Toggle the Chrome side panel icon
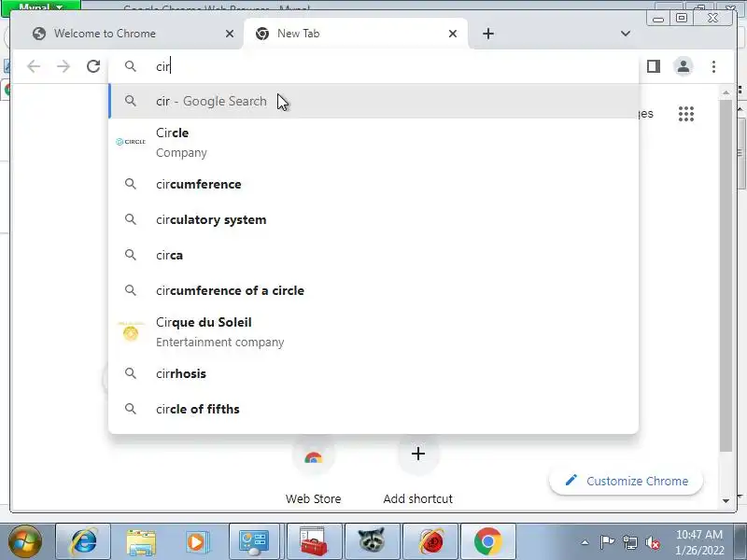This screenshot has width=747, height=560. [654, 66]
